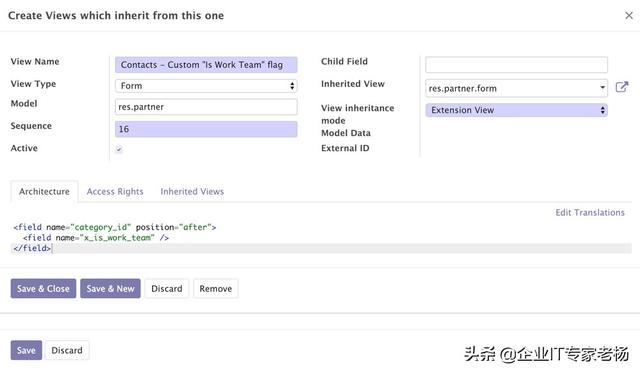
Task: Open the Edit Translations link
Action: pos(590,212)
